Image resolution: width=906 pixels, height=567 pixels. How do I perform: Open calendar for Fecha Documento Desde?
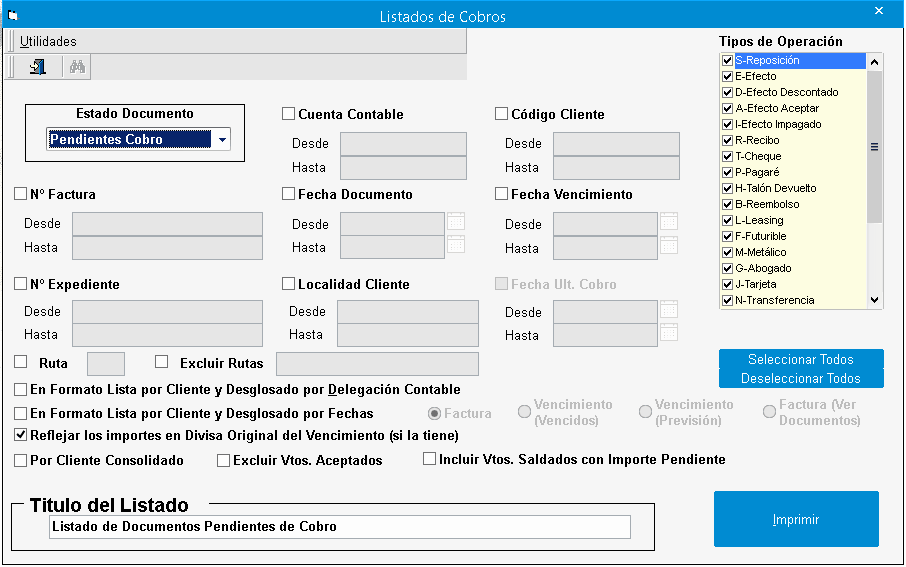[456, 222]
